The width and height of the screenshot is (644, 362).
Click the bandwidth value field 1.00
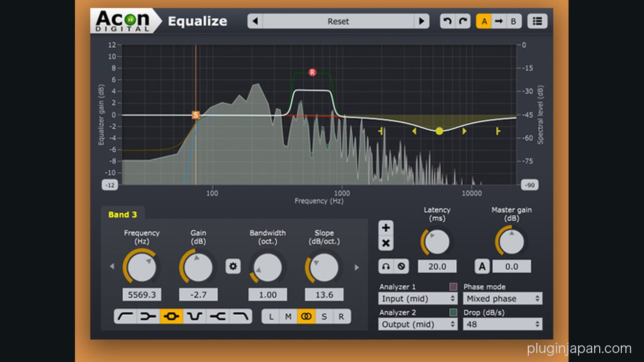268,295
